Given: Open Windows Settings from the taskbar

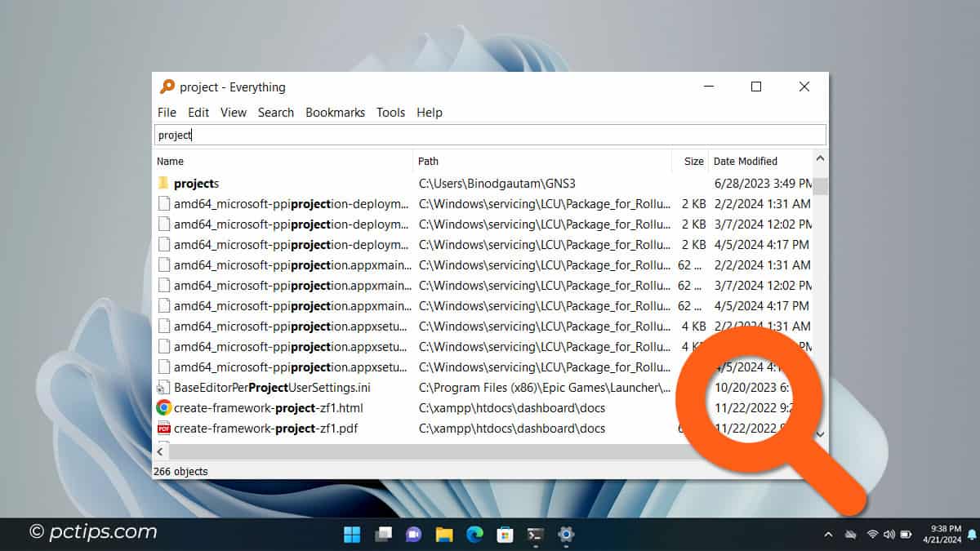Looking at the screenshot, I should 566,535.
